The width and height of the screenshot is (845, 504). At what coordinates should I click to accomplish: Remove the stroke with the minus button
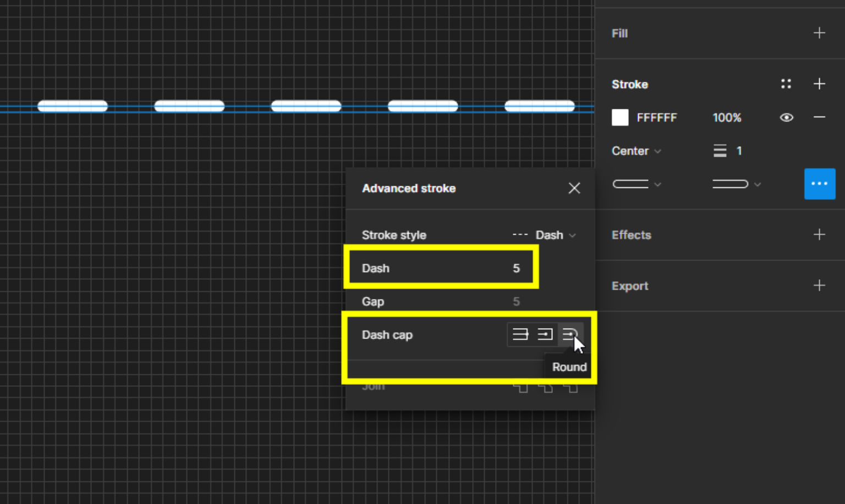[x=819, y=117]
